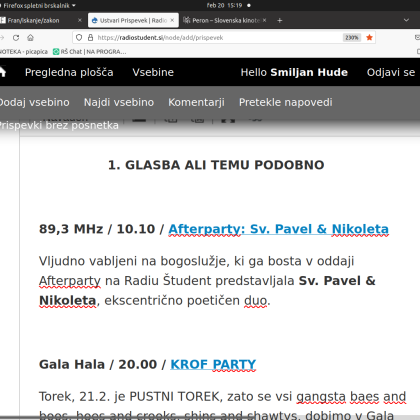Open the admin home icon in the black toolbar

pyautogui.click(x=2, y=72)
